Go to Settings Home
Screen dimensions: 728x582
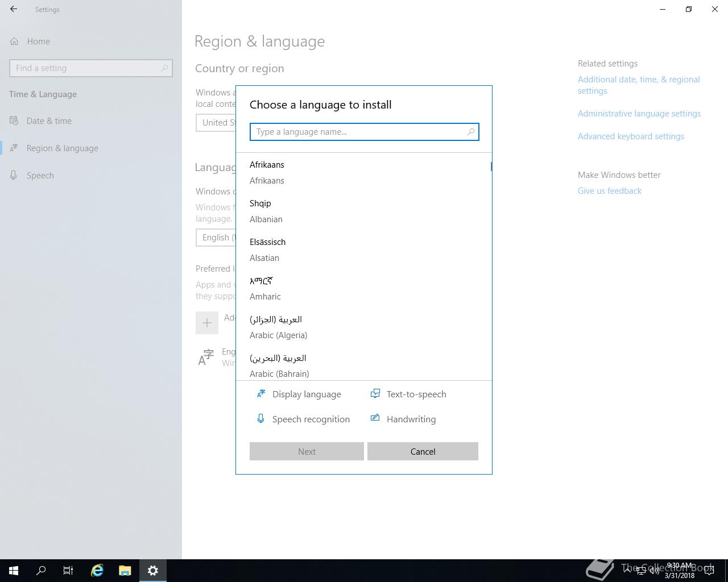(x=38, y=41)
